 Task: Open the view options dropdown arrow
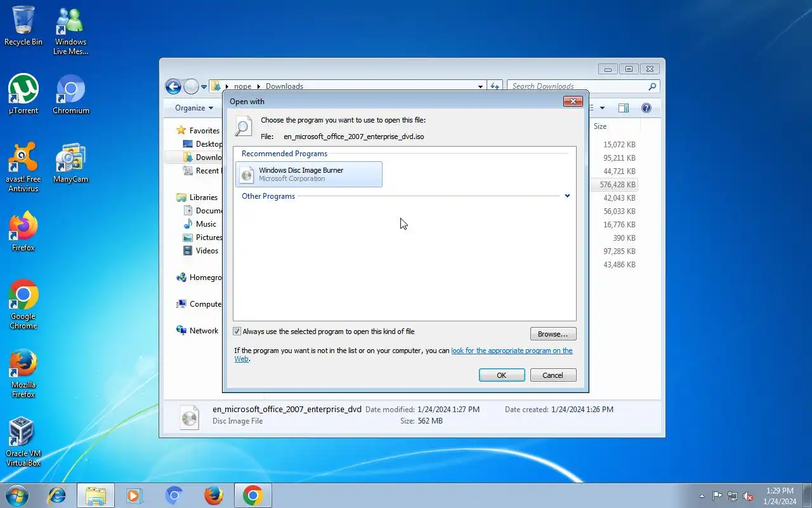[602, 108]
